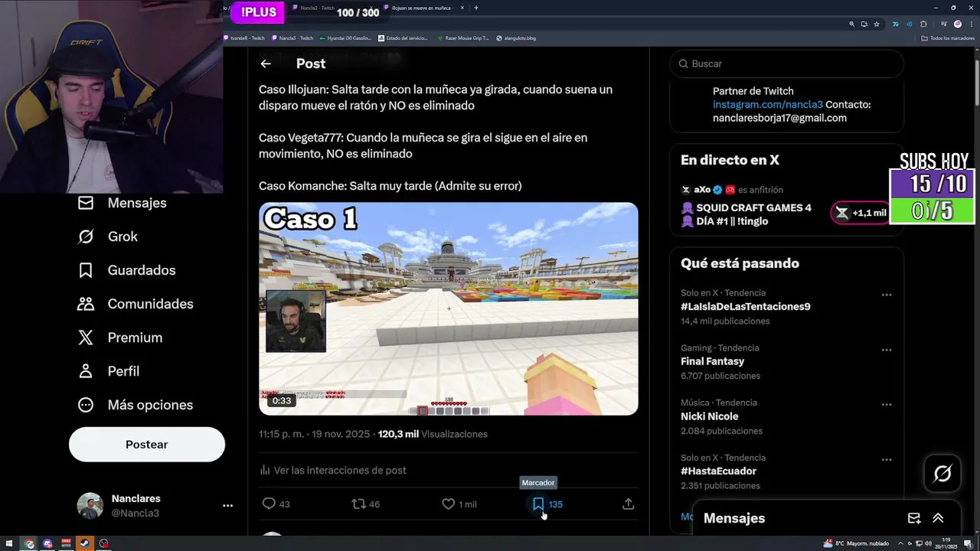Open the instagram.com/nancla3 link
Viewport: 980px width, 551px height.
[x=768, y=105]
